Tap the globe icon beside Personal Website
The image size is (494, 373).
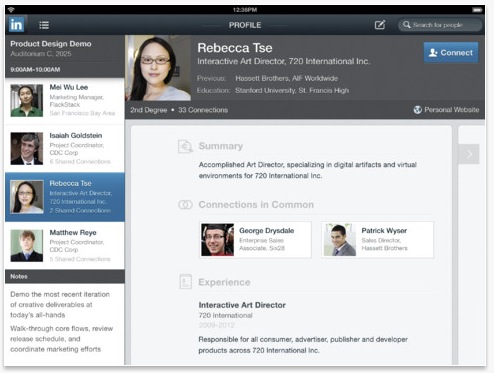click(x=417, y=110)
